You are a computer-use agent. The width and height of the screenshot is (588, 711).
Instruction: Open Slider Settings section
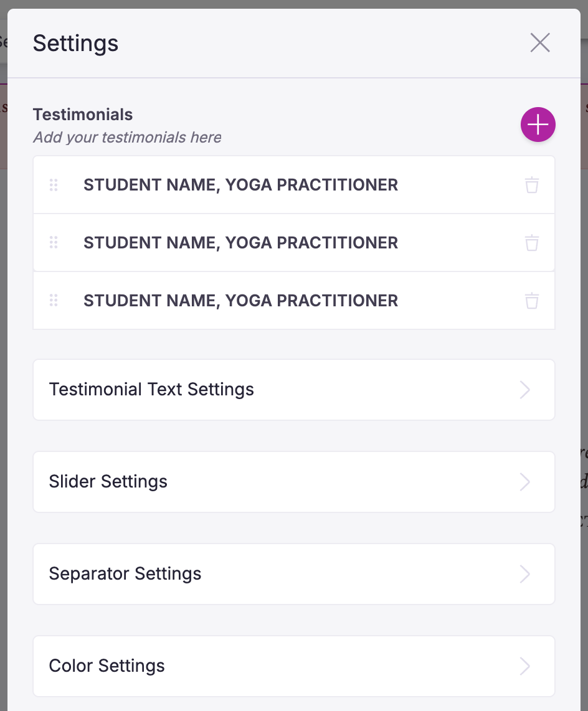(x=108, y=482)
